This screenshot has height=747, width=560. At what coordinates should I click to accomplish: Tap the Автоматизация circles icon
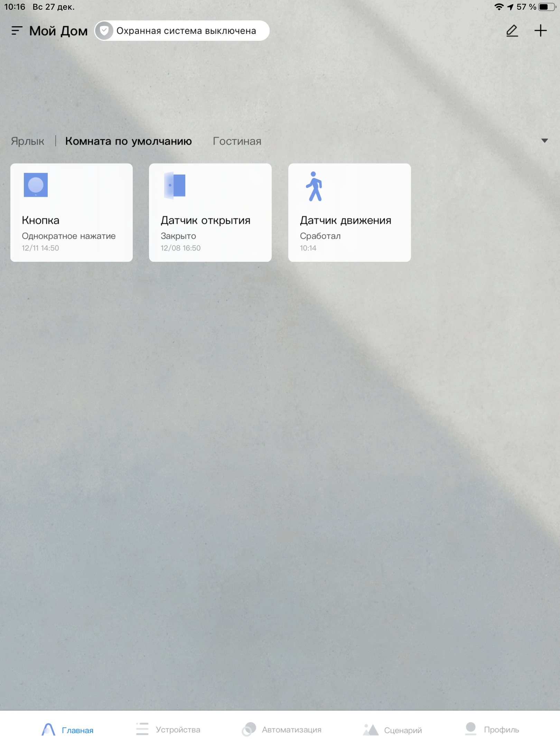249,729
